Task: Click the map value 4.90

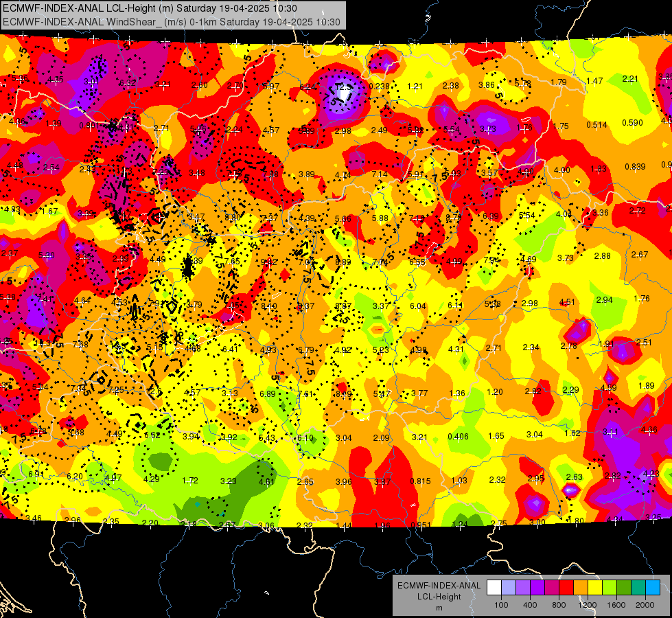Action: pyautogui.click(x=525, y=172)
